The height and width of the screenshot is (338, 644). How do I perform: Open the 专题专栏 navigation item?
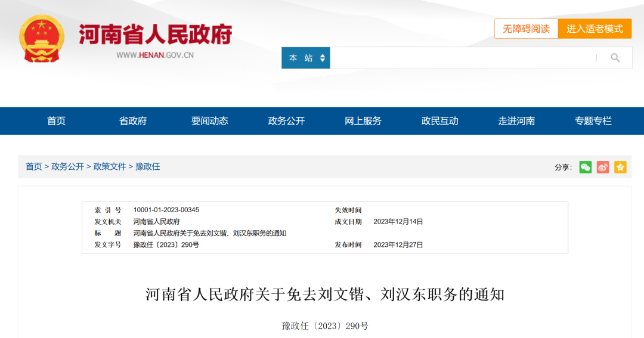coord(593,121)
